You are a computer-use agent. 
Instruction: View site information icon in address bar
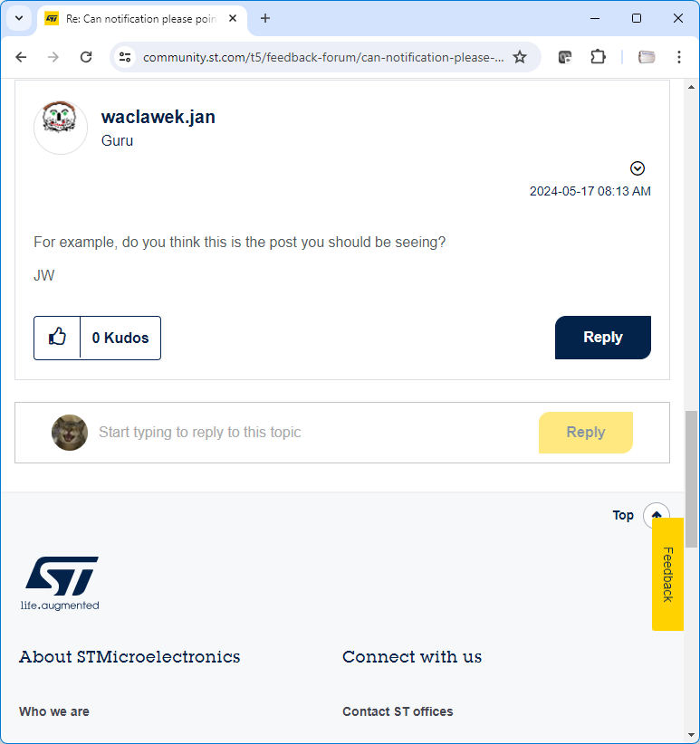[x=125, y=57]
